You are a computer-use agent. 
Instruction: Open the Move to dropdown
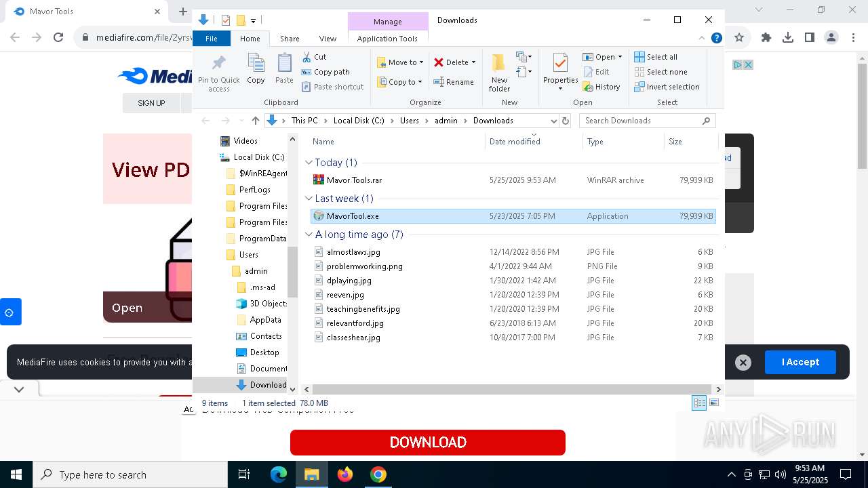click(x=400, y=62)
